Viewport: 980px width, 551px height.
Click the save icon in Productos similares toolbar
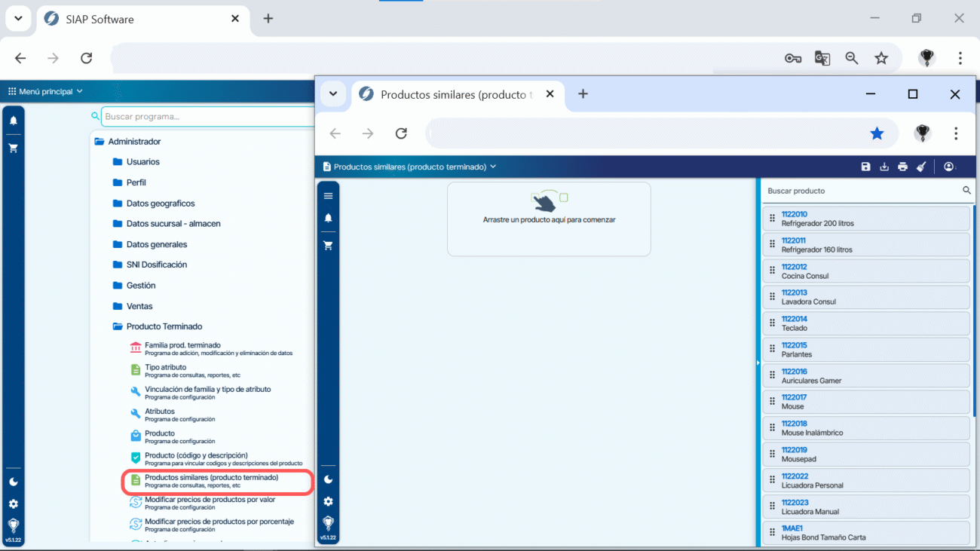point(865,167)
